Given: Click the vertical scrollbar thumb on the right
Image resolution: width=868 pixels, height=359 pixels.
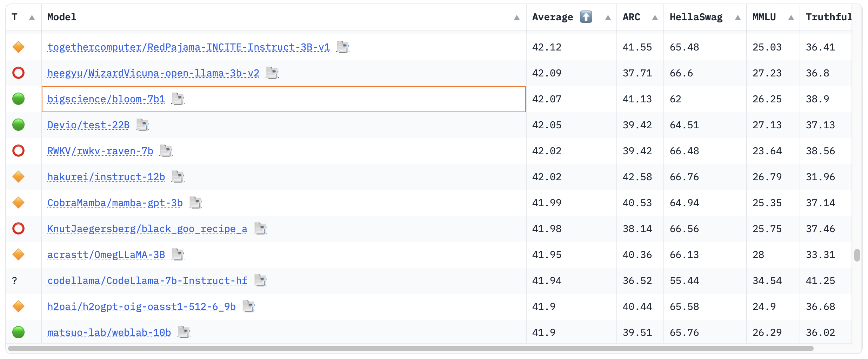Looking at the screenshot, I should [x=857, y=255].
